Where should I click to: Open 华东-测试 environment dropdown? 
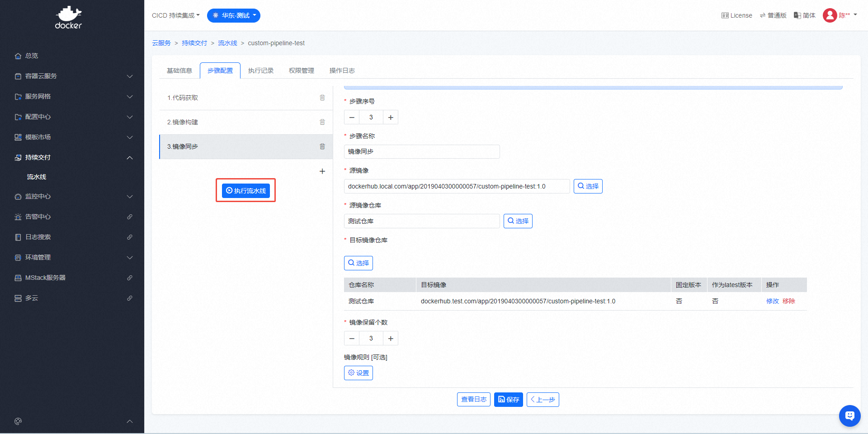click(x=234, y=15)
